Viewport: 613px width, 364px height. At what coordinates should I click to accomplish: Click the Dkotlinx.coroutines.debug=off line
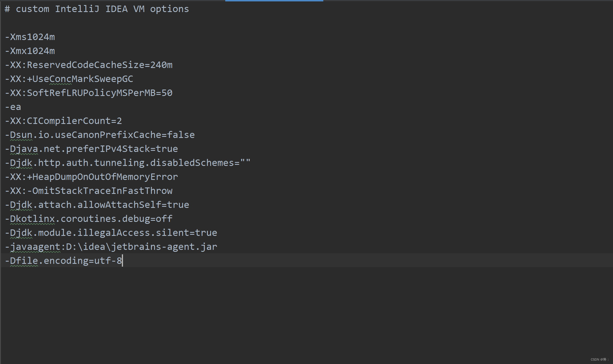point(89,219)
